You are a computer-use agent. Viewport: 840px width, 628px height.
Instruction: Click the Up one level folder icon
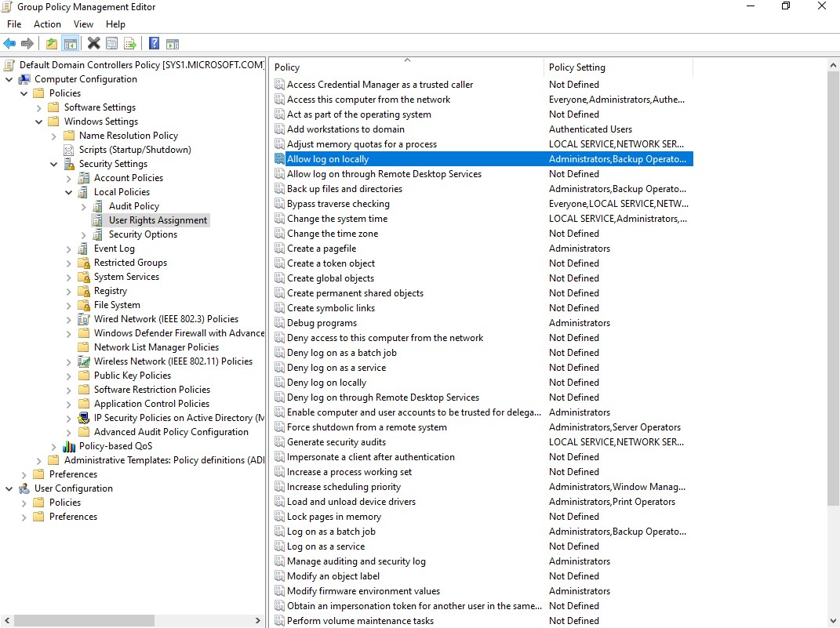(52, 43)
